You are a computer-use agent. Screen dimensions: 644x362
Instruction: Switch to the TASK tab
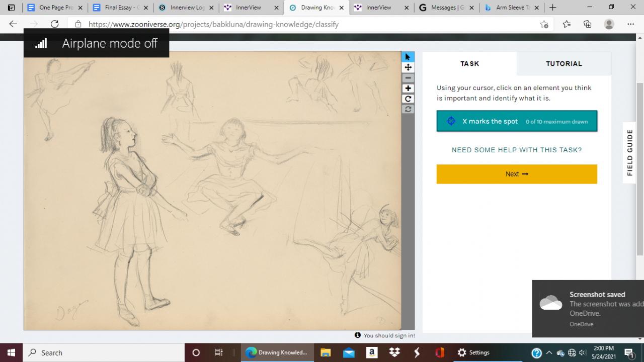click(x=469, y=64)
